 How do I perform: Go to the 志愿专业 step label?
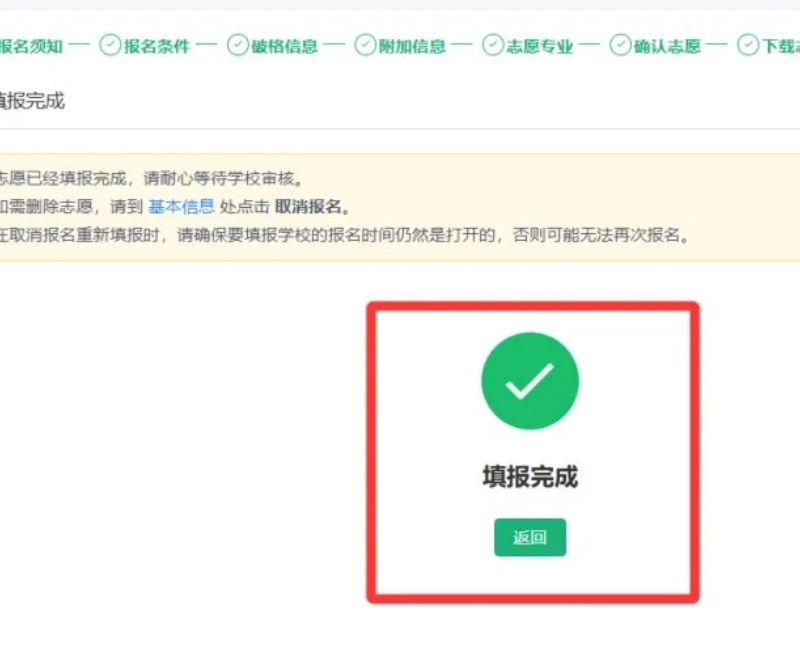(x=539, y=46)
